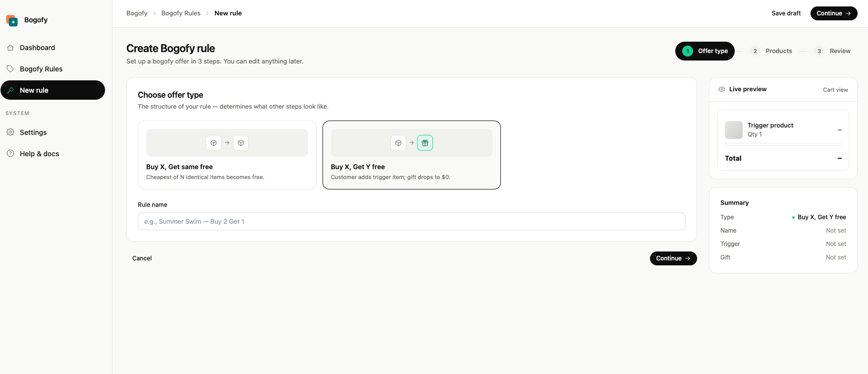The height and width of the screenshot is (374, 868).
Task: Cancel the new rule creation
Action: tap(142, 258)
